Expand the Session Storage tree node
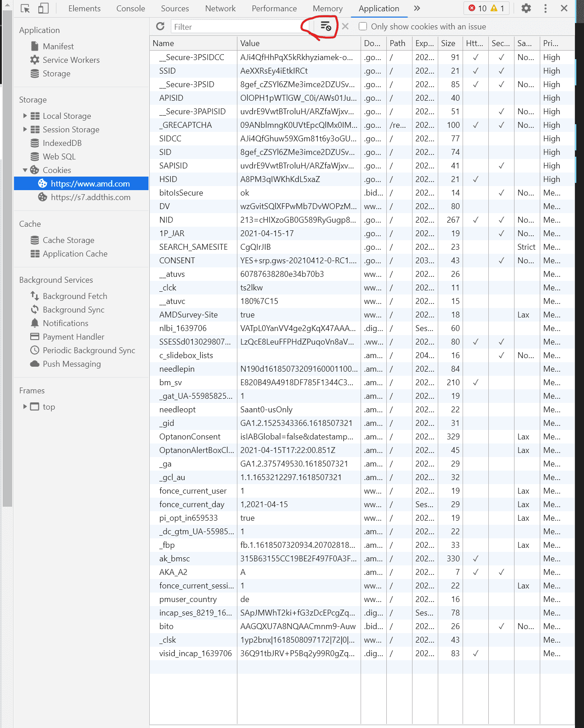The width and height of the screenshot is (584, 728). pyautogui.click(x=25, y=130)
